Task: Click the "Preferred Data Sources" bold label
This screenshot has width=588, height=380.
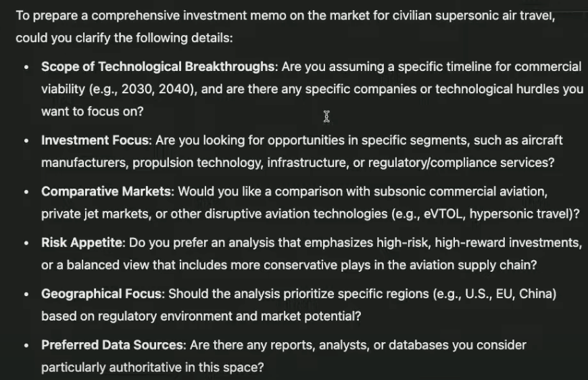Action: [x=112, y=346]
